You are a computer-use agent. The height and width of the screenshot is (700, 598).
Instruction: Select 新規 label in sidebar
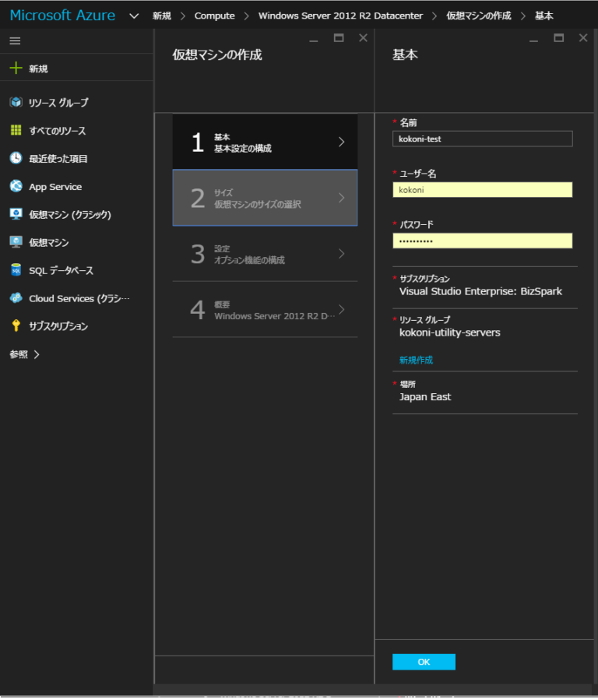(38, 69)
